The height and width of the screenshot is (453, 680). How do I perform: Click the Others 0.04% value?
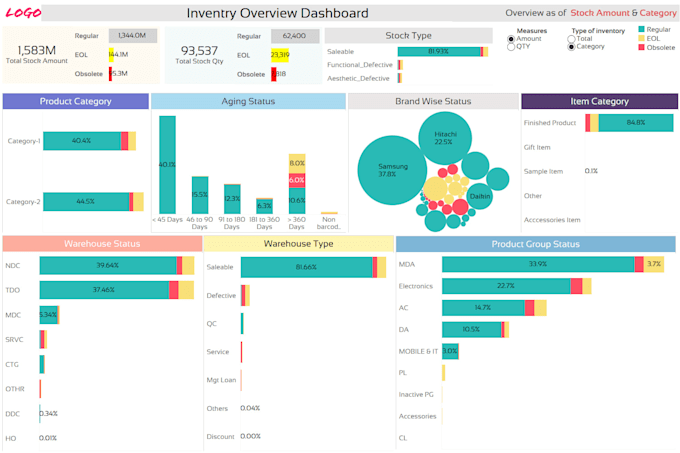click(250, 408)
